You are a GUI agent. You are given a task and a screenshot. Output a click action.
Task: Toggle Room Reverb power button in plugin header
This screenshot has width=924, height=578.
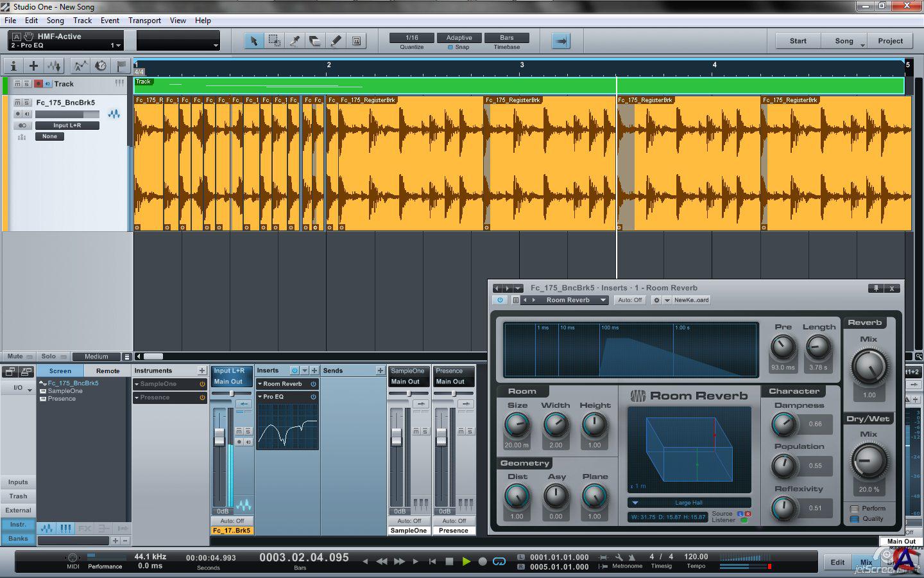click(500, 300)
